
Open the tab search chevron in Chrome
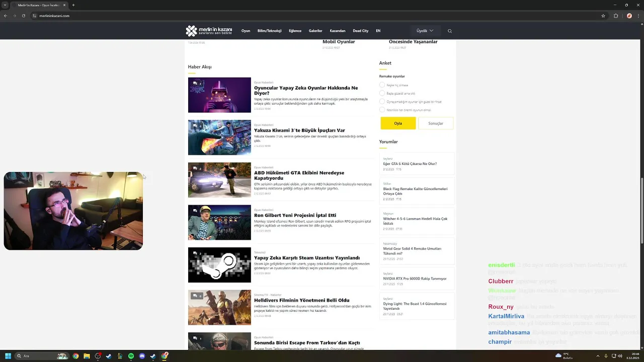(x=5, y=5)
